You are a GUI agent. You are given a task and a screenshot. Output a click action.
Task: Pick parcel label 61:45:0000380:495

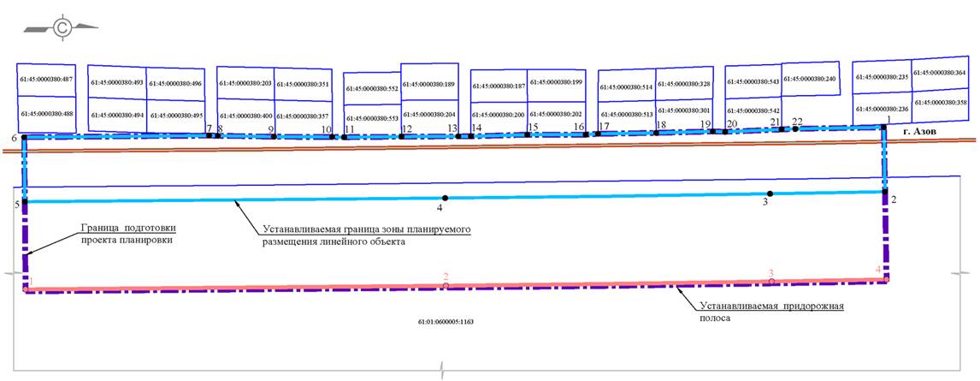coord(175,115)
